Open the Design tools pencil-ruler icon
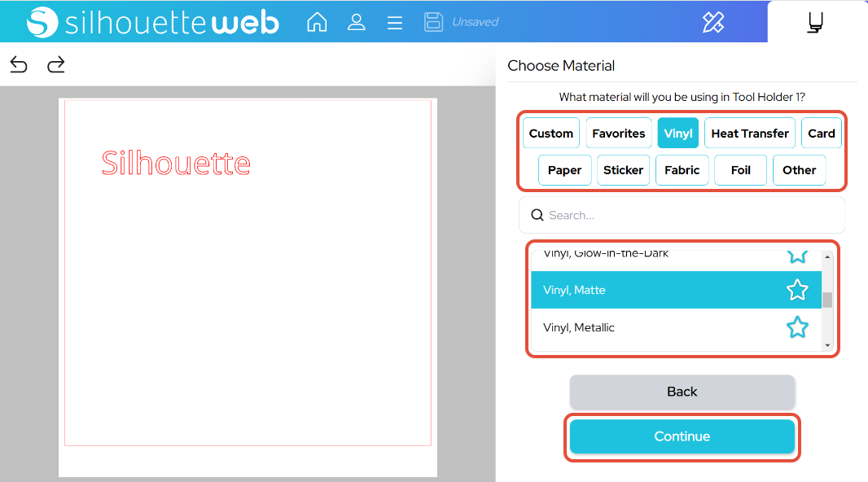Image resolution: width=868 pixels, height=482 pixels. click(713, 22)
